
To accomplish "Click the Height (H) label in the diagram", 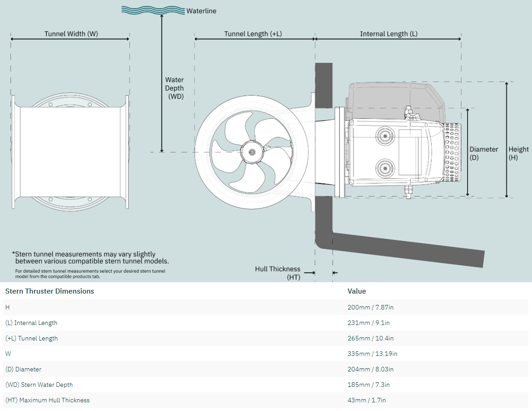I will 518,153.
